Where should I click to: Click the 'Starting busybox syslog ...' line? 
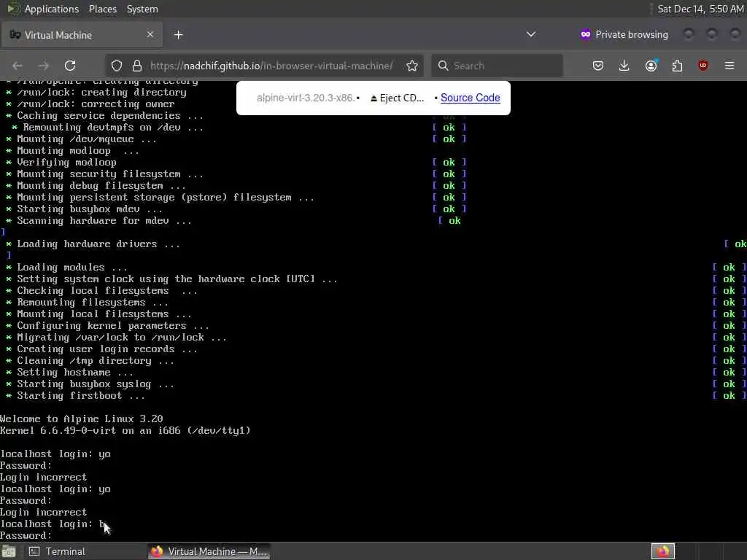point(90,384)
